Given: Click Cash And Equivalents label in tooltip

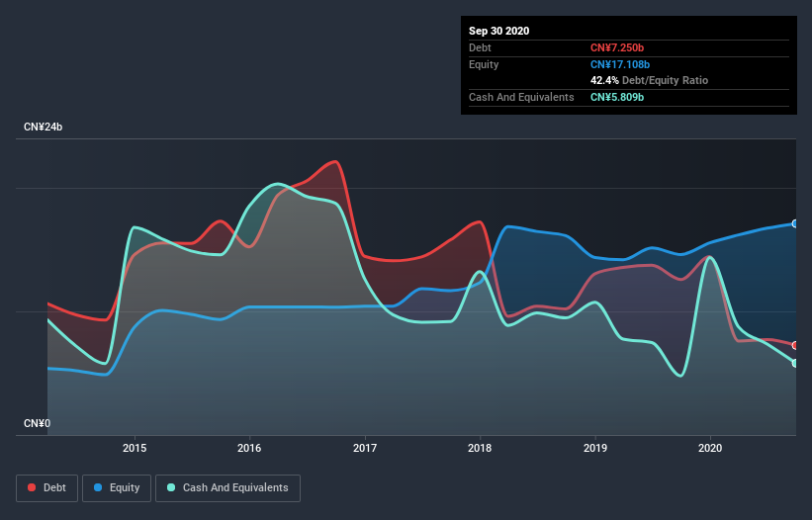Looking at the screenshot, I should 521,97.
